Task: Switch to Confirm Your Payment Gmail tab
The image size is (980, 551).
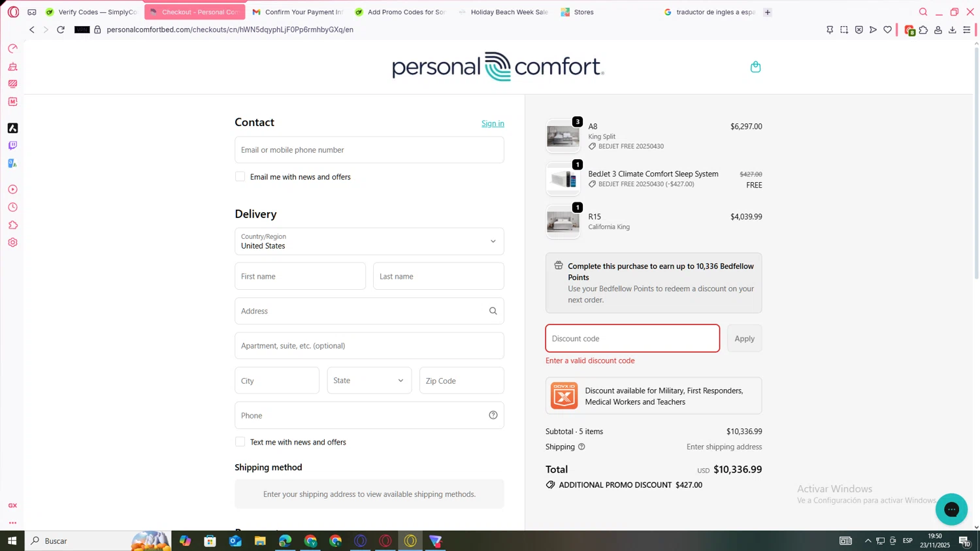Action: 298,12
